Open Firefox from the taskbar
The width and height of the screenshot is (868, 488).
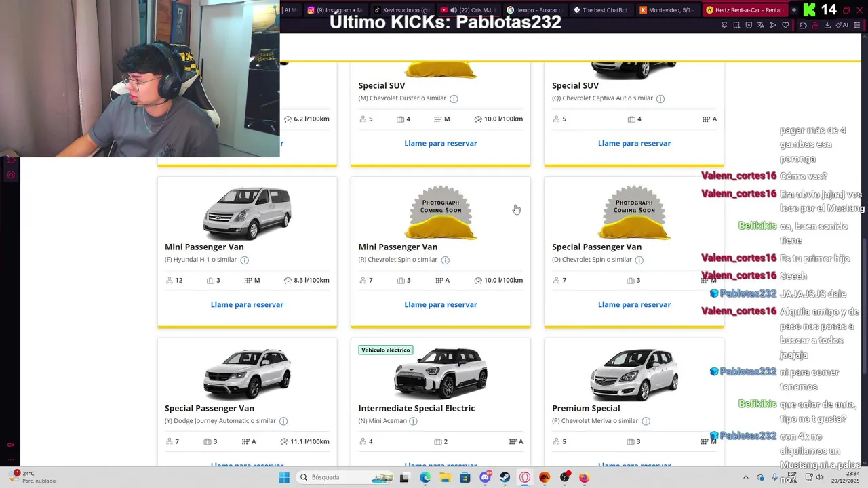(x=584, y=477)
